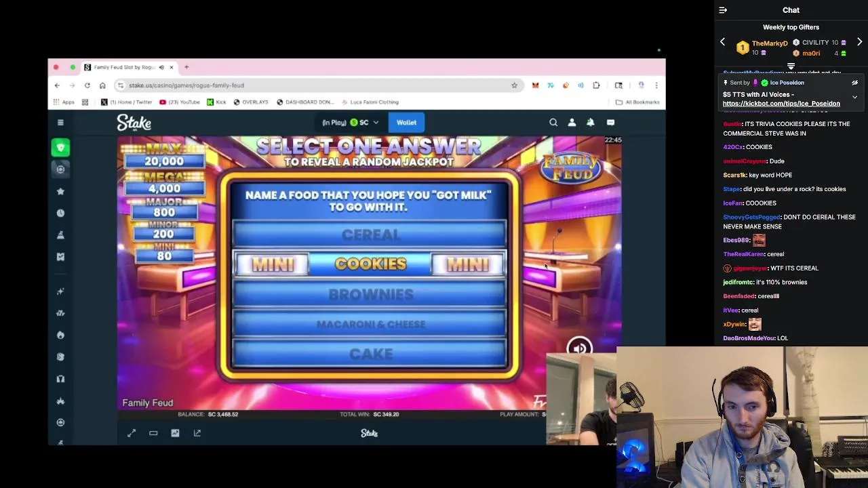
Task: Expand the pinned message chevron
Action: point(854,97)
